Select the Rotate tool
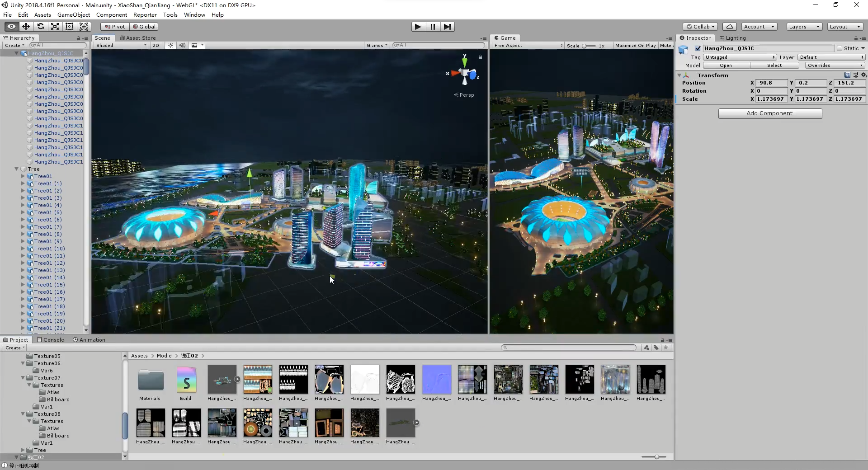 click(x=40, y=27)
